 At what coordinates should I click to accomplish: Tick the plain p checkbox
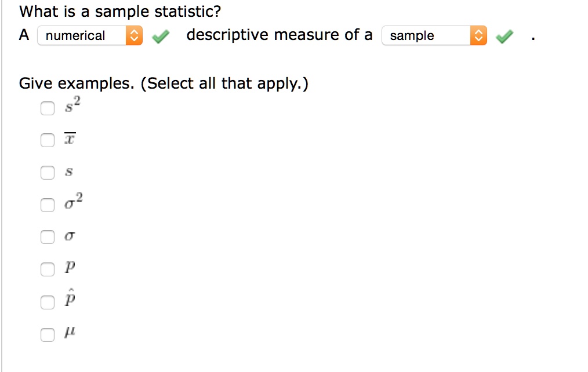point(48,269)
